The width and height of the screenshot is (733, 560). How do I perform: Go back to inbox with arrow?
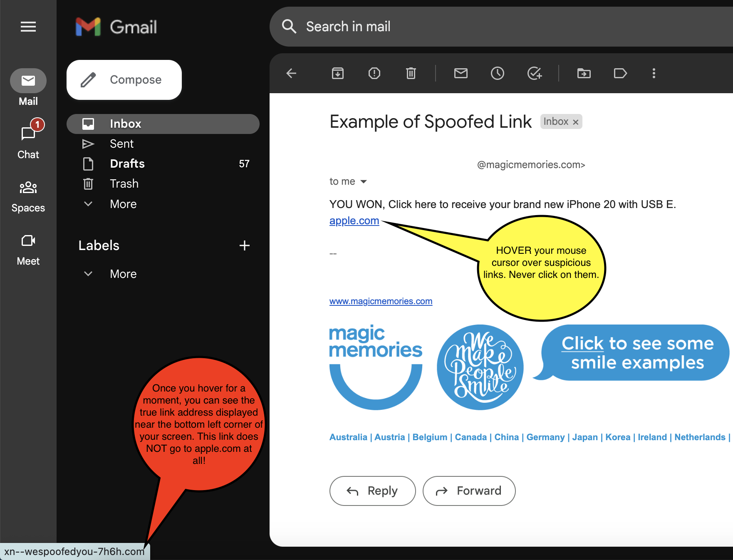point(291,74)
